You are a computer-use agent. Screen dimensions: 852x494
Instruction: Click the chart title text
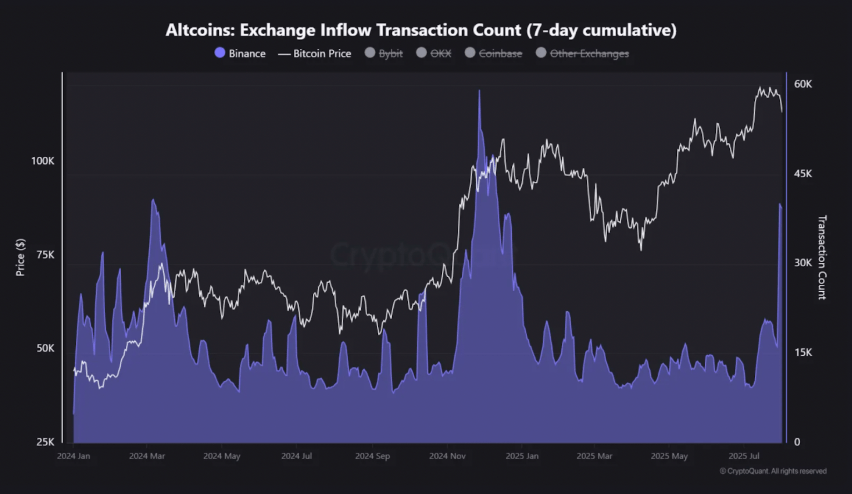click(x=421, y=30)
